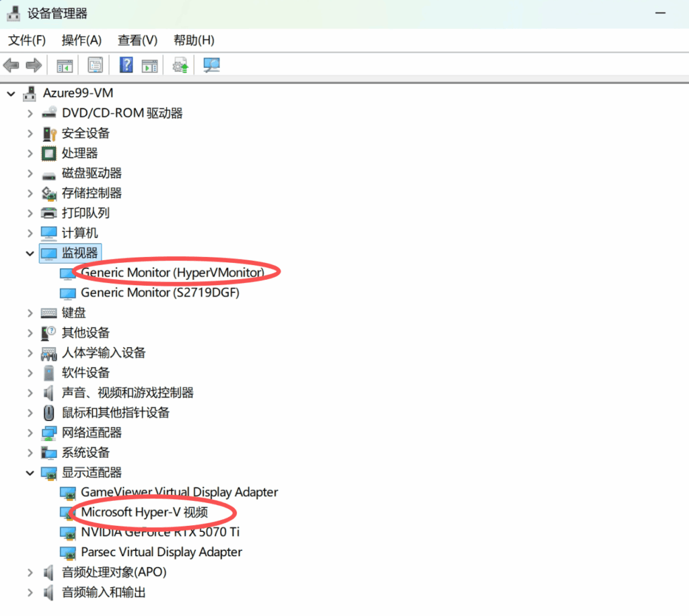Select Microsoft Hyper-V 视频 adapter
The image size is (689, 616).
pos(144,512)
